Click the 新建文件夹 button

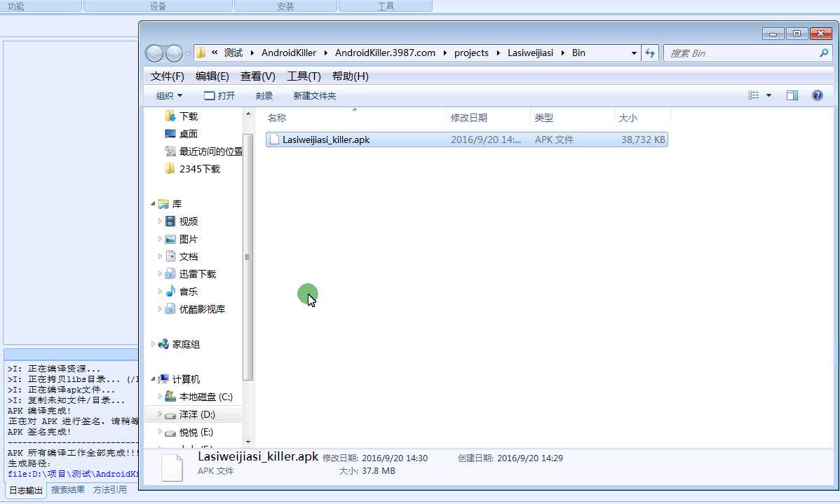314,96
